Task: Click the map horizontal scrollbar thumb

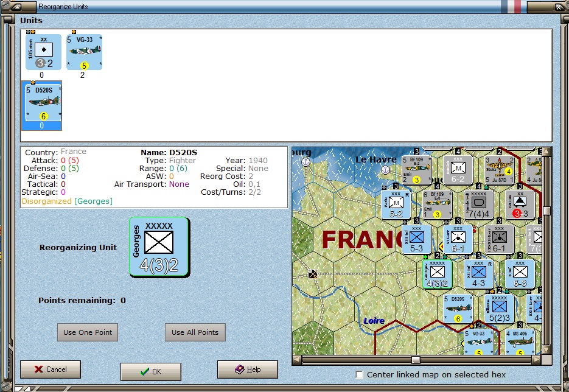Action: (416, 360)
